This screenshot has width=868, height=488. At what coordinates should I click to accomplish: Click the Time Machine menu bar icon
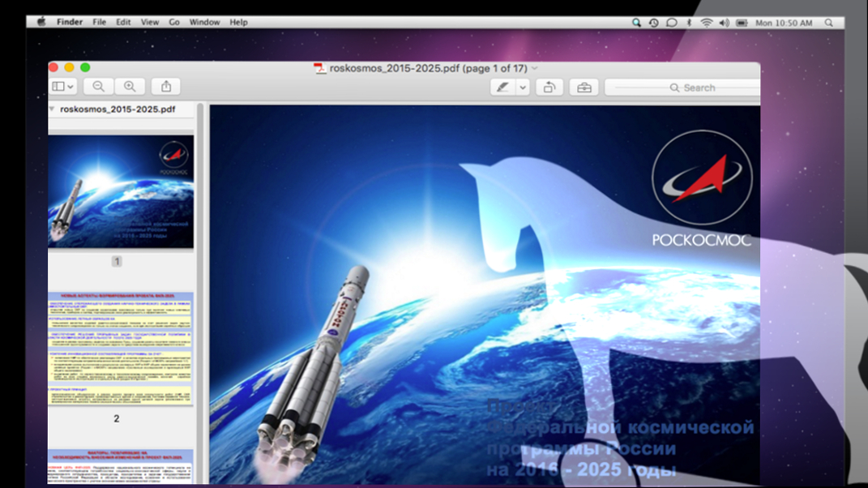(x=654, y=23)
